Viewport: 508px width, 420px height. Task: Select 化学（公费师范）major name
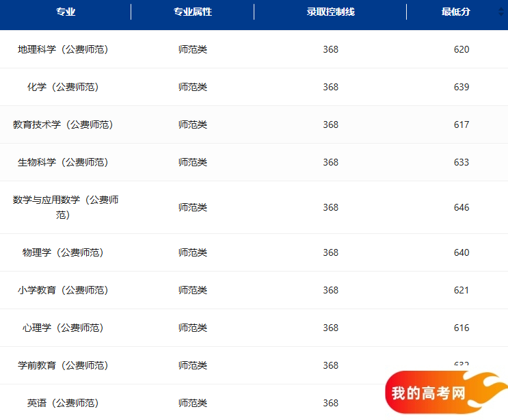point(63,87)
